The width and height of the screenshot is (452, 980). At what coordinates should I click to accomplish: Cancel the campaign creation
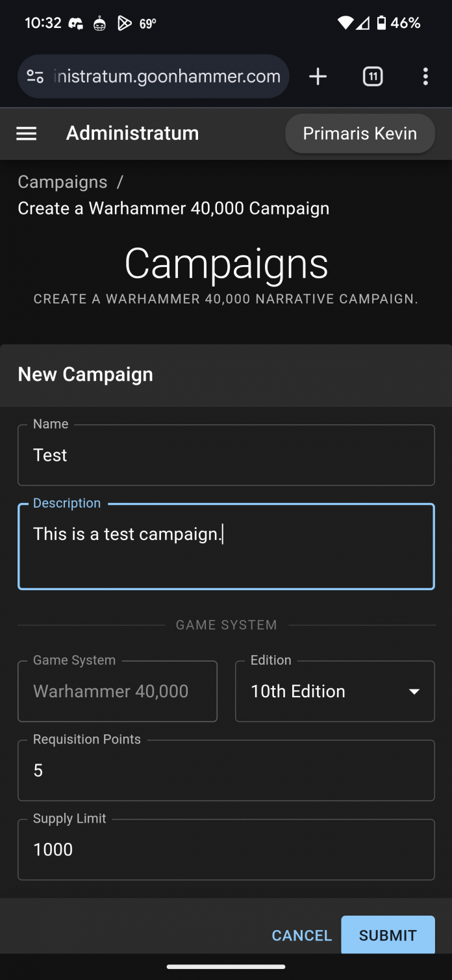[x=301, y=935]
